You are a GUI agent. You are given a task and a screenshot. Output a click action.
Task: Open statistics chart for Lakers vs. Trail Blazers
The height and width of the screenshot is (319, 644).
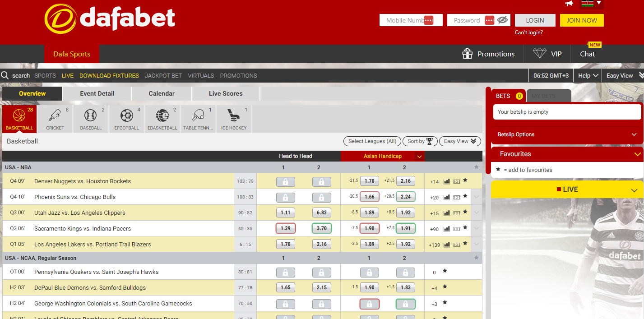click(x=447, y=245)
